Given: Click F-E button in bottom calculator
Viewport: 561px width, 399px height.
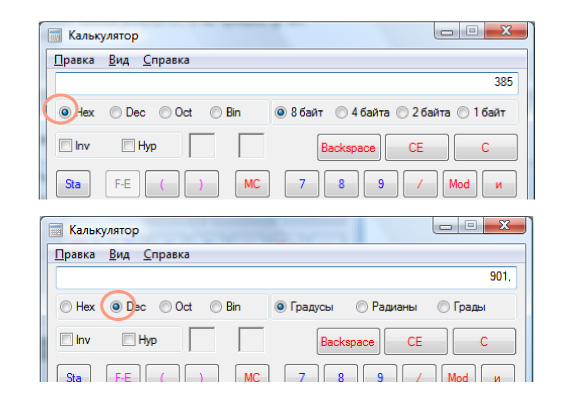Looking at the screenshot, I should 123,374.
